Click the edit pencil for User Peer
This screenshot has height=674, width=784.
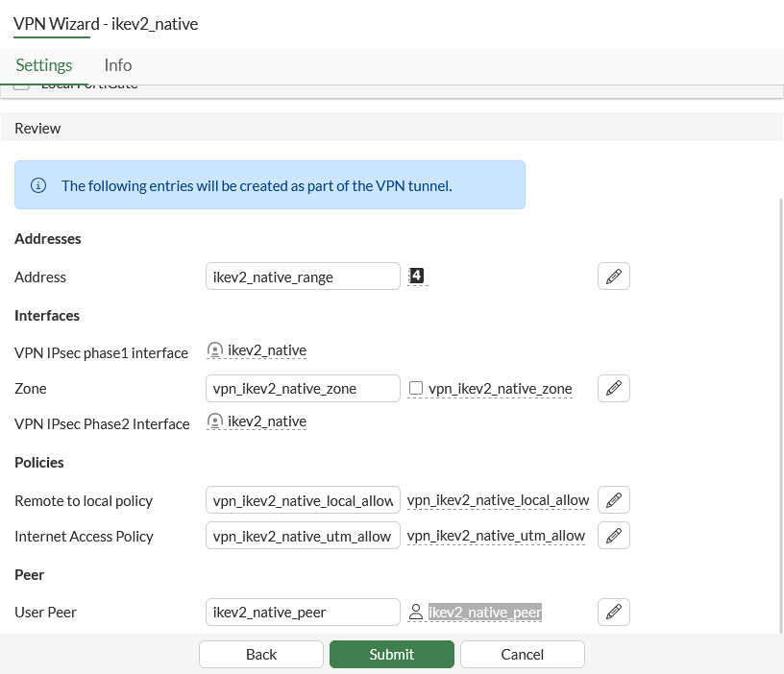pos(614,612)
